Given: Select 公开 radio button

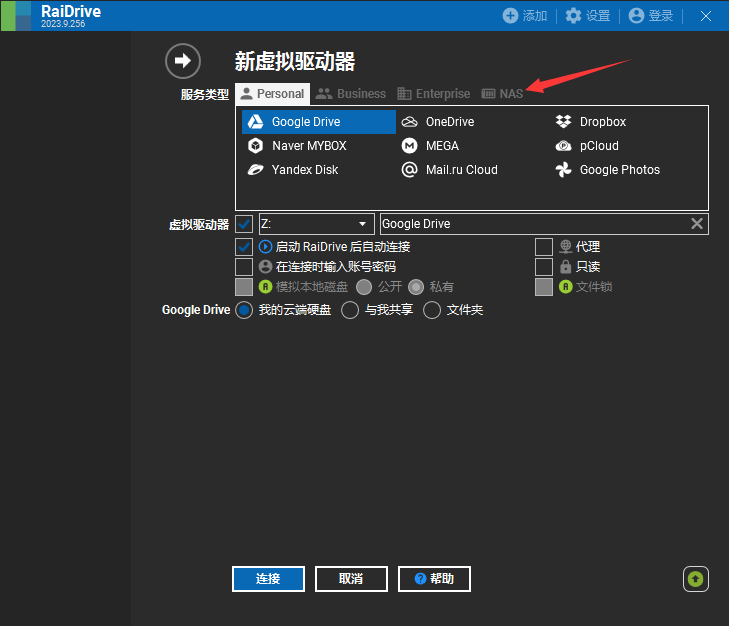Looking at the screenshot, I should tap(364, 287).
